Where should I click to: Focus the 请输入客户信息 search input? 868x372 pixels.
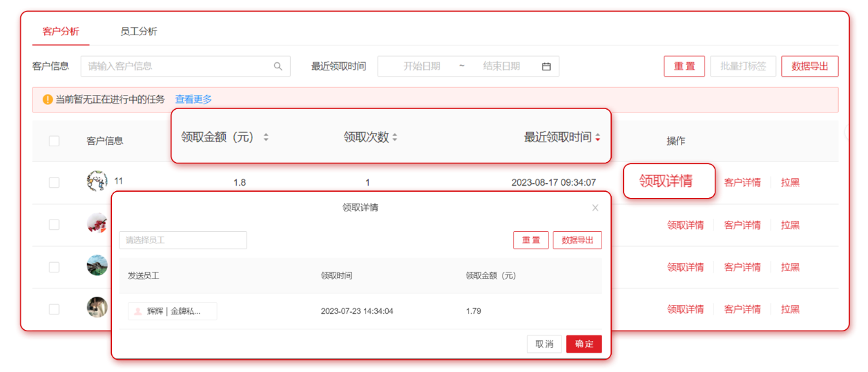point(176,66)
